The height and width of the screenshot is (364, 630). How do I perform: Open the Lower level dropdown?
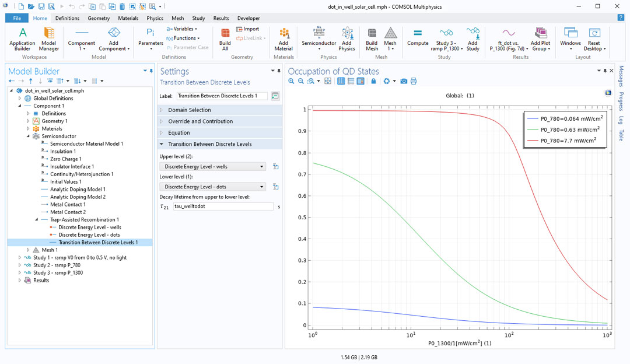(212, 187)
